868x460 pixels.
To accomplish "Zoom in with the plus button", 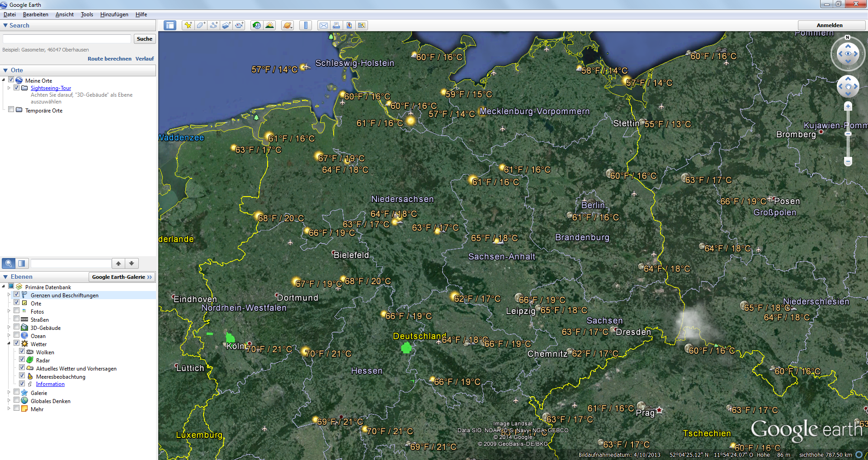I will tap(848, 107).
